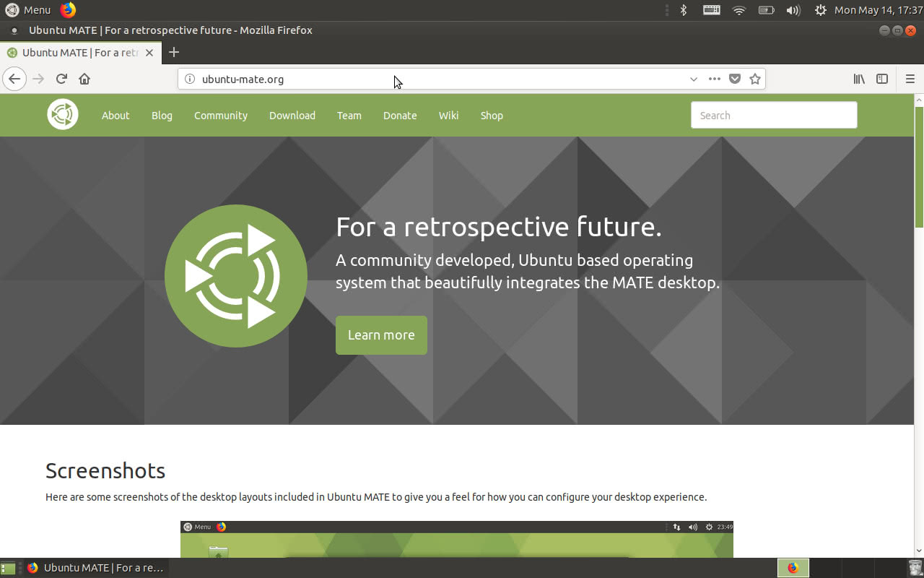Click the desktop screenshot preview image
The width and height of the screenshot is (924, 578).
coord(457,539)
